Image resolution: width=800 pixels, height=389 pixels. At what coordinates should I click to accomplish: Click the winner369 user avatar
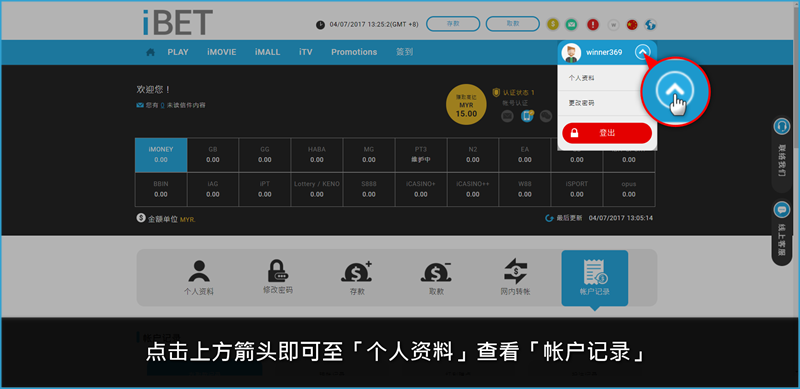(x=571, y=52)
